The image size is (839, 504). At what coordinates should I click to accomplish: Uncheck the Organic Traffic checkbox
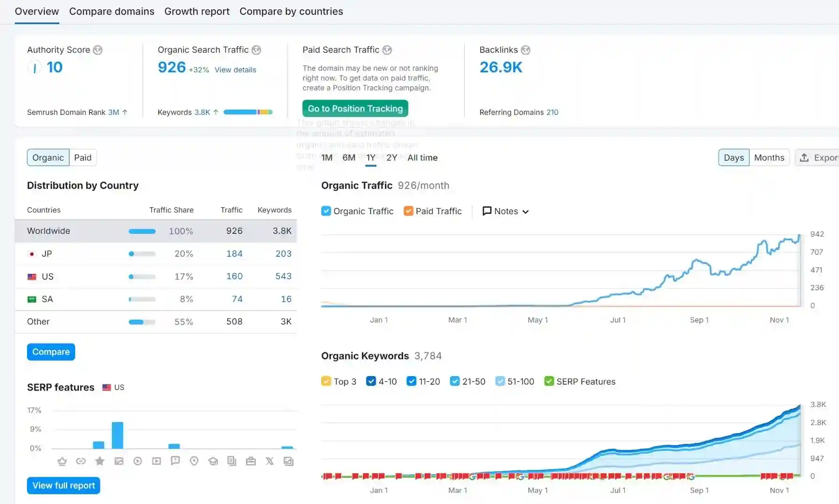click(x=326, y=211)
